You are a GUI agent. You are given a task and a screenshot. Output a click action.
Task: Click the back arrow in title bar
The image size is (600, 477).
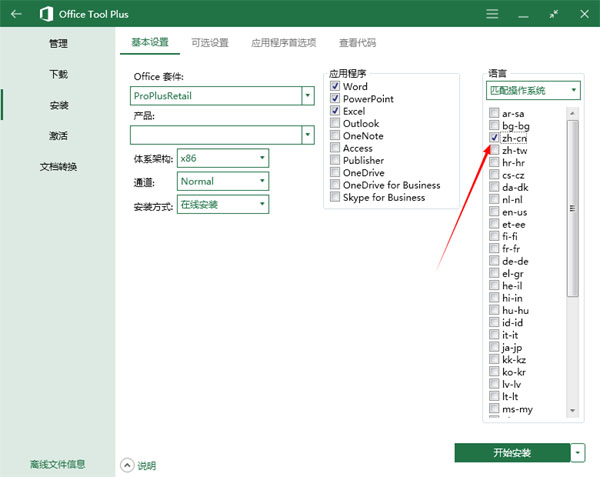[16, 15]
